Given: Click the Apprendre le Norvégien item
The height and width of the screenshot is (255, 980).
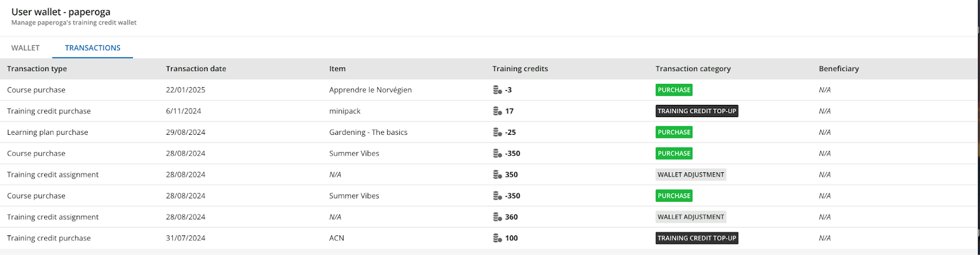Looking at the screenshot, I should pos(370,90).
